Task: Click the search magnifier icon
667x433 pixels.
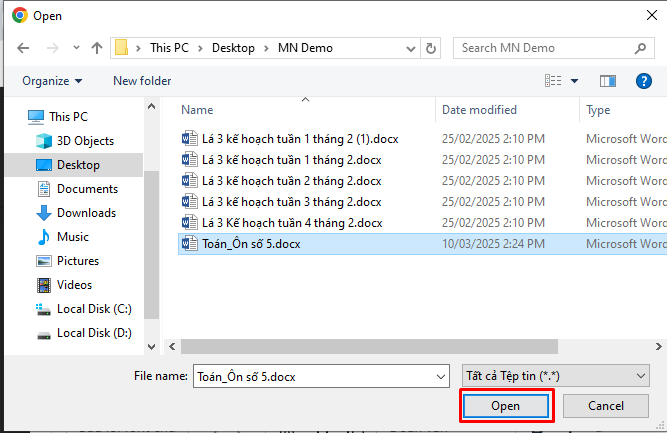Action: point(640,48)
